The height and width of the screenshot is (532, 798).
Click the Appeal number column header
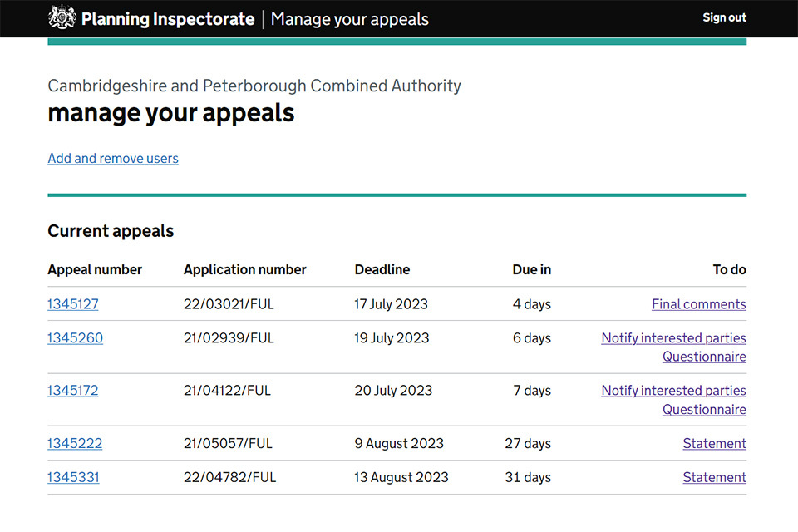95,269
